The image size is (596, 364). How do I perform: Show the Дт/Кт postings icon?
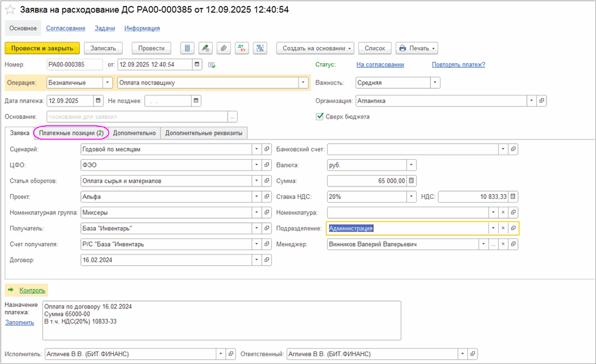241,48
